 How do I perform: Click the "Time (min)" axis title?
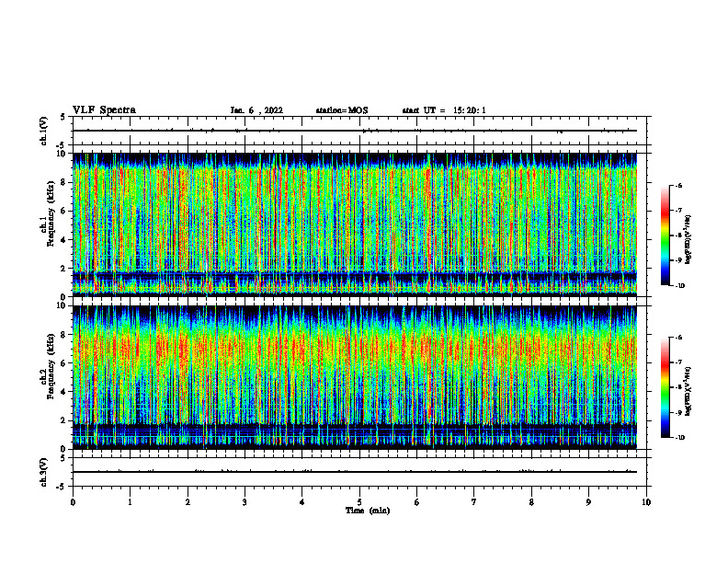point(368,511)
